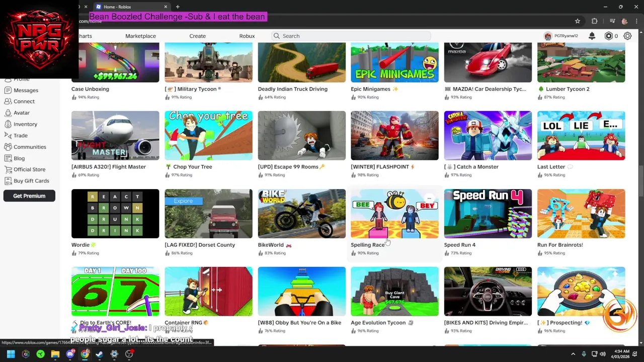Viewport: 644px width, 362px height.
Task: Open the Prospecting! game thumbnail
Action: coord(581,292)
